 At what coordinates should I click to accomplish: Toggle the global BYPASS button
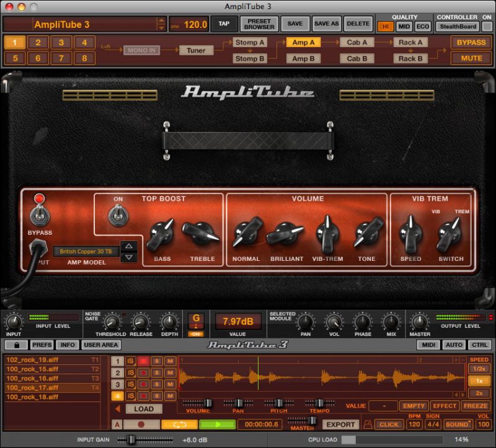point(471,43)
